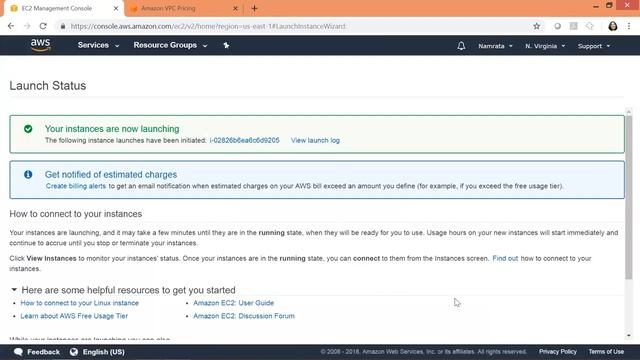Screen dimensions: 640x360
Task: Click the browser back arrow
Action: 11,26
